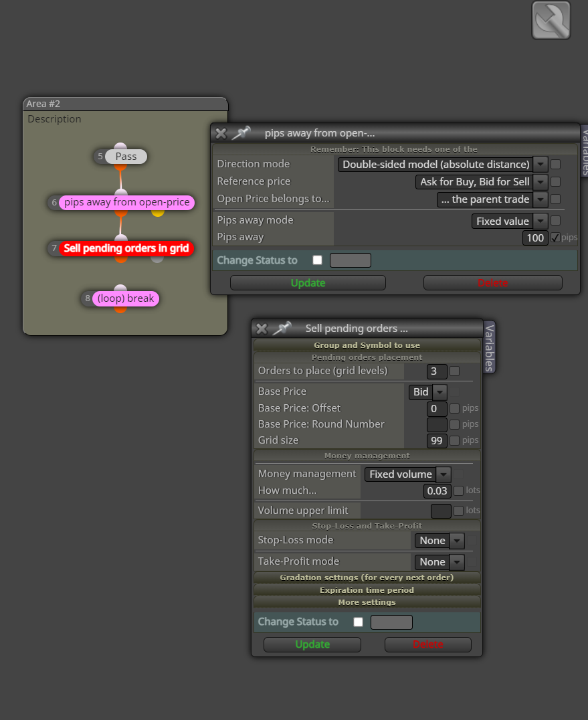588x720 pixels.
Task: Toggle Change Status checkbox in Sell panel
Action: click(x=358, y=622)
